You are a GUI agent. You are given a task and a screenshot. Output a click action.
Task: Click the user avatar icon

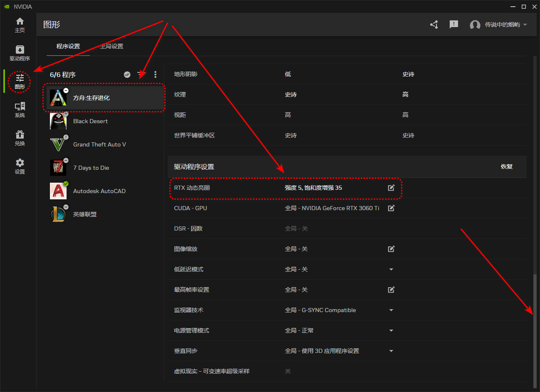[475, 25]
